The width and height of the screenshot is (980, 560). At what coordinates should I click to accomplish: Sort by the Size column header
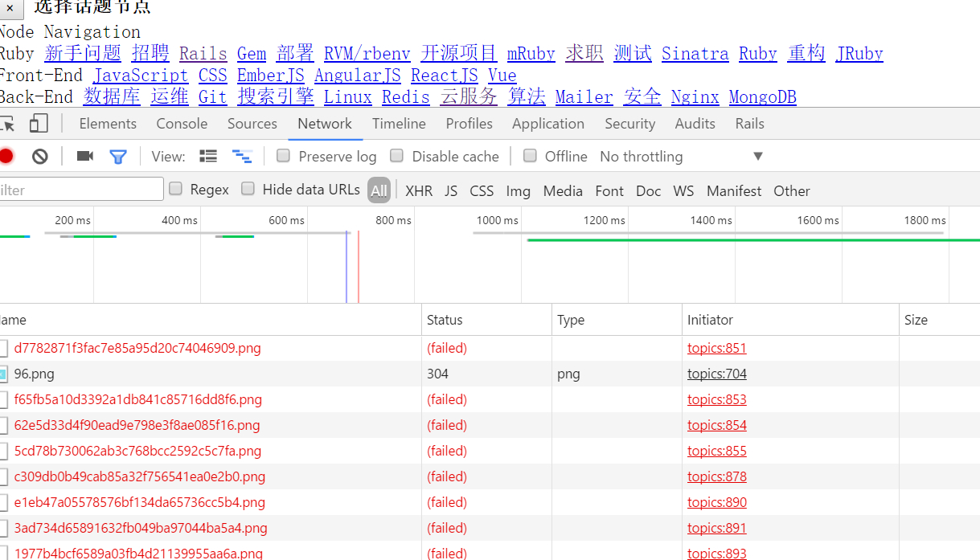939,320
